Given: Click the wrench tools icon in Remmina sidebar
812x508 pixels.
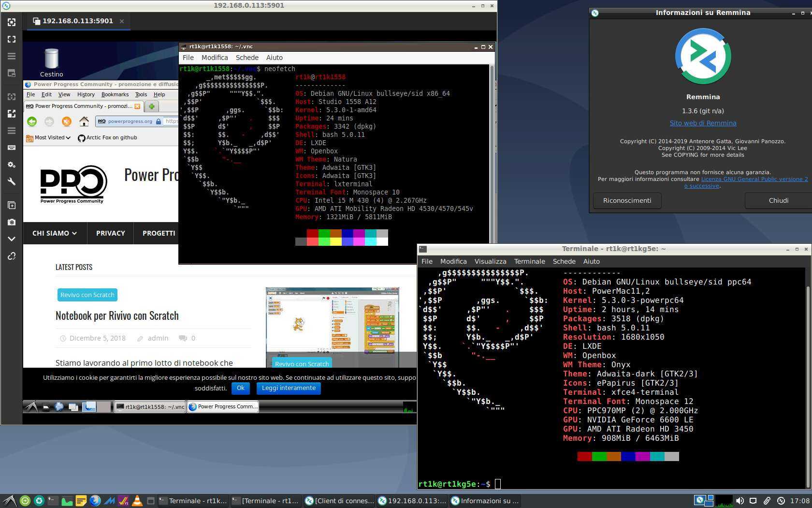Looking at the screenshot, I should (12, 181).
